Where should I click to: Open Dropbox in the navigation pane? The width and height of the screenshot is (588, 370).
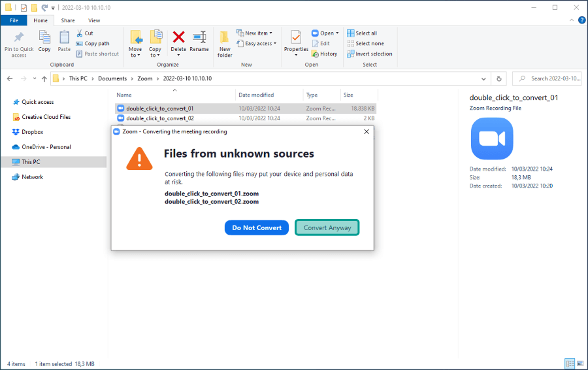tap(32, 132)
